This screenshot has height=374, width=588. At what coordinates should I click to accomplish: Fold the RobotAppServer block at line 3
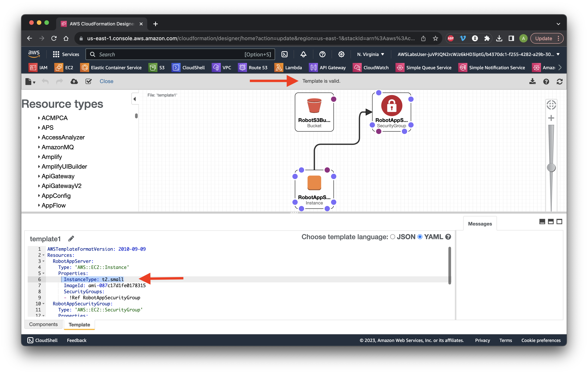tap(43, 261)
